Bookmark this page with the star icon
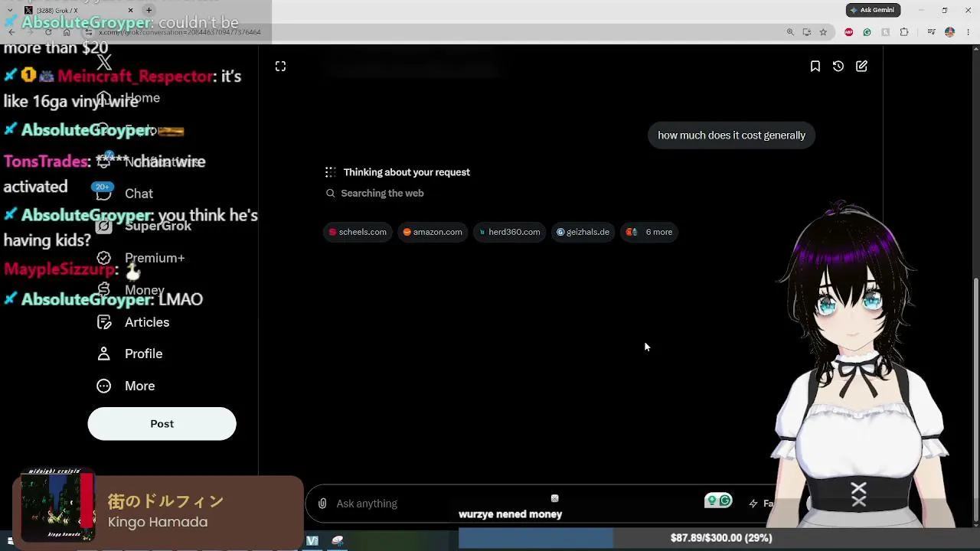 (823, 32)
